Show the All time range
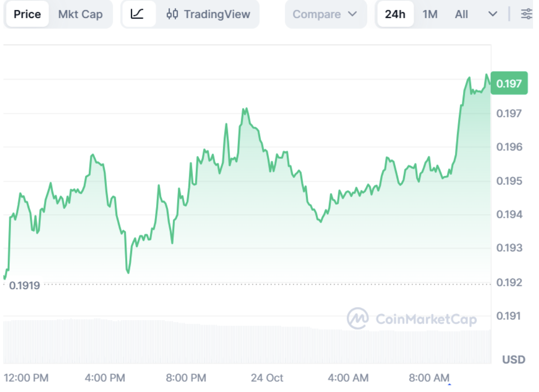Viewport: 539px width, 392px height. pyautogui.click(x=461, y=14)
